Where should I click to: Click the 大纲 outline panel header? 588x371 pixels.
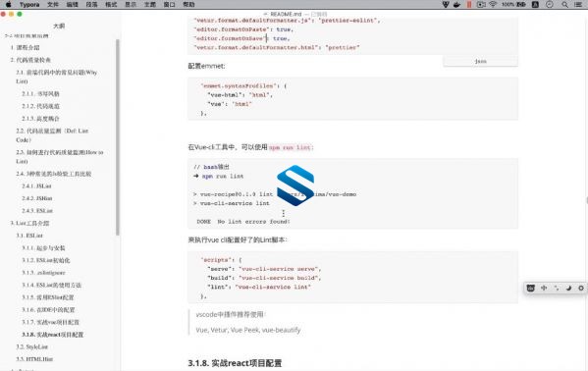tap(59, 26)
